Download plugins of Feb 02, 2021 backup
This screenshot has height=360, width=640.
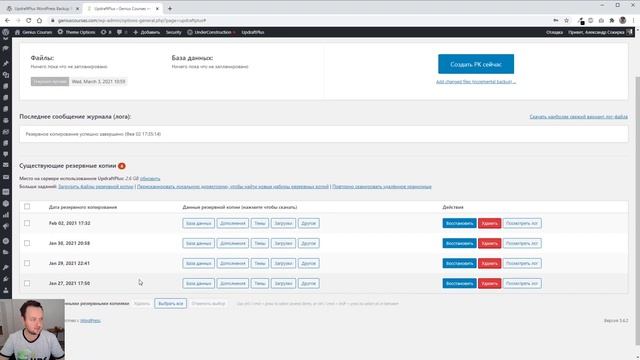233,223
